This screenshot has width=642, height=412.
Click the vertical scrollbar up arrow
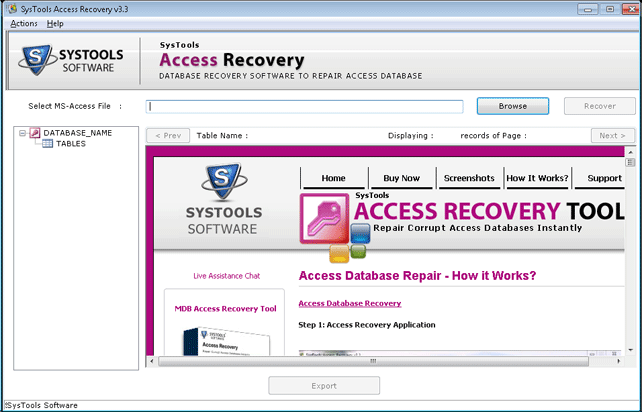(630, 152)
